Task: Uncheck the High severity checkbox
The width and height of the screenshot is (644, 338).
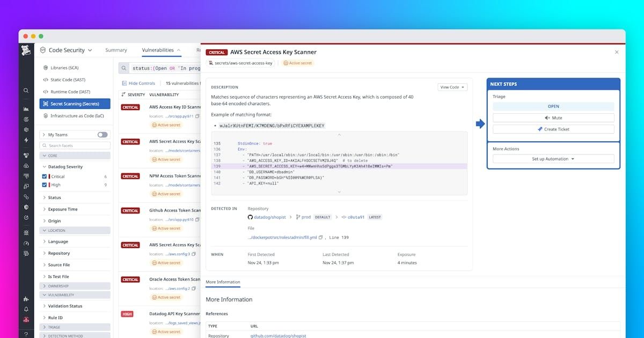Action: 45,185
